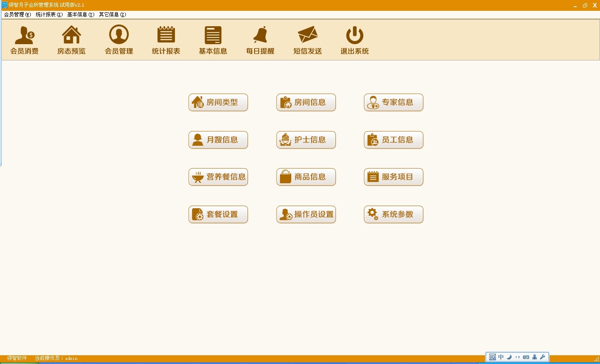Open 商品信息 button
The image size is (600, 364).
306,177
